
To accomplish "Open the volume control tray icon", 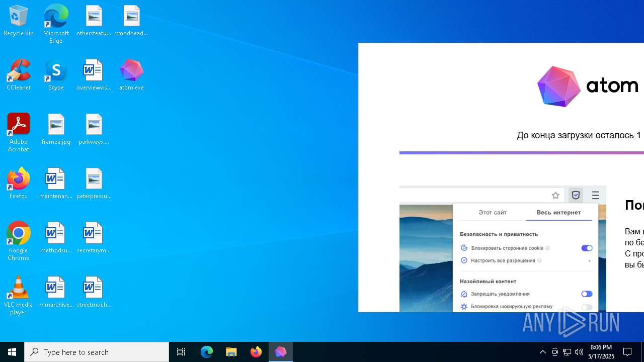I will [x=579, y=352].
